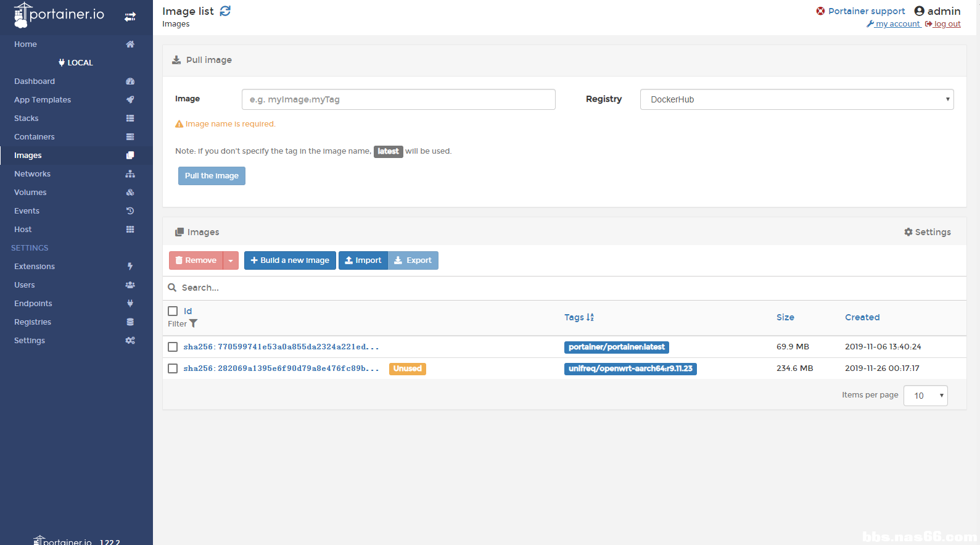Viewport: 980px width, 545px height.
Task: Click the Networks sitemap icon
Action: click(130, 174)
